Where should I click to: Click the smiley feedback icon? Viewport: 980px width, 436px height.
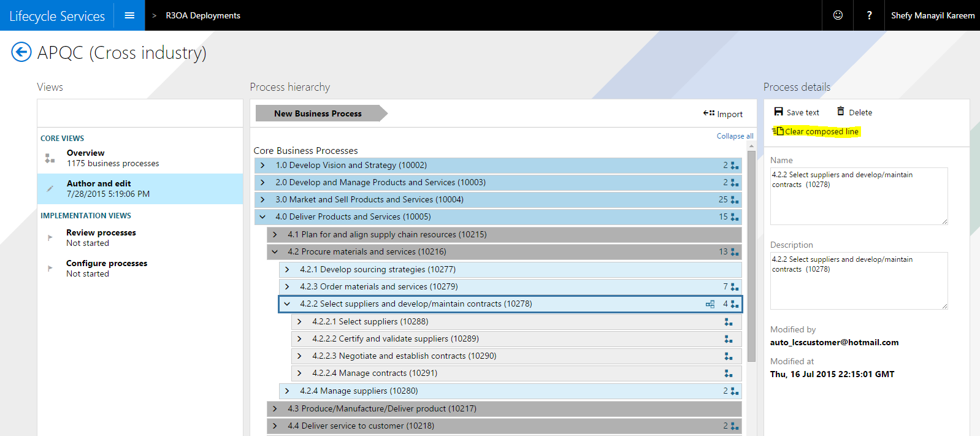coord(838,15)
